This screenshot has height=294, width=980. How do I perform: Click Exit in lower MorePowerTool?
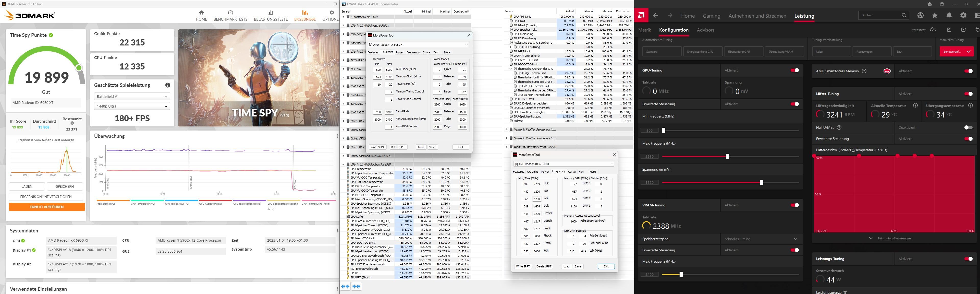pyautogui.click(x=606, y=267)
